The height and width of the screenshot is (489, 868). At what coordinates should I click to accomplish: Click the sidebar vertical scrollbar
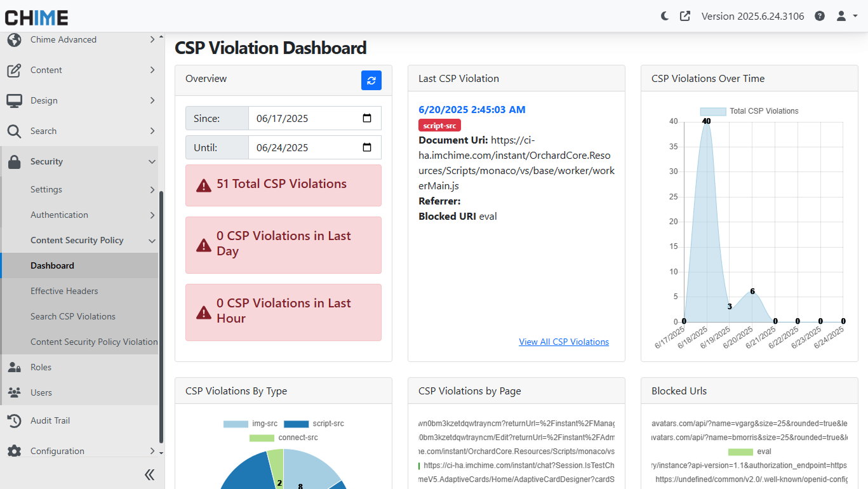[161, 318]
